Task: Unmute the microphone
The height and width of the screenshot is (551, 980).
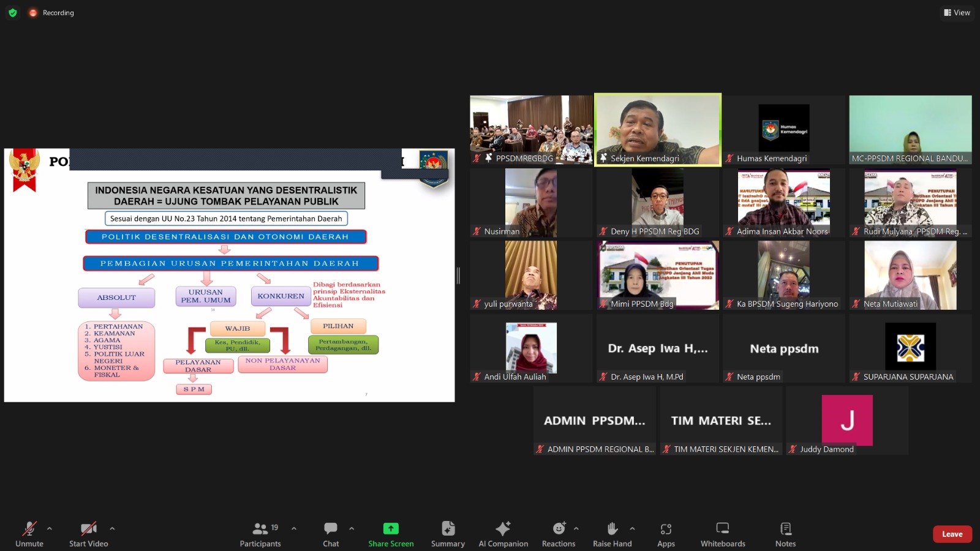Action: [29, 533]
